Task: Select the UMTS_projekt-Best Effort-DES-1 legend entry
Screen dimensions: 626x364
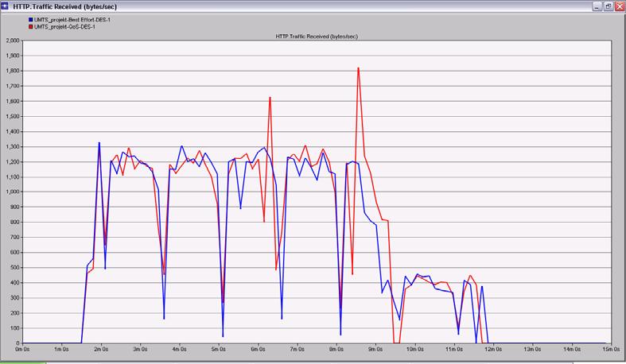Action: [72, 20]
